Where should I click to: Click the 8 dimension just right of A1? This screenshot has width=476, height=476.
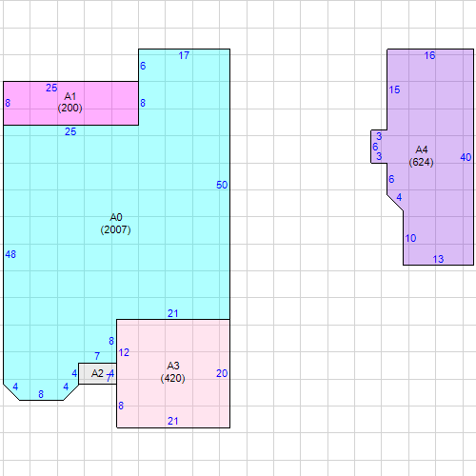[143, 103]
